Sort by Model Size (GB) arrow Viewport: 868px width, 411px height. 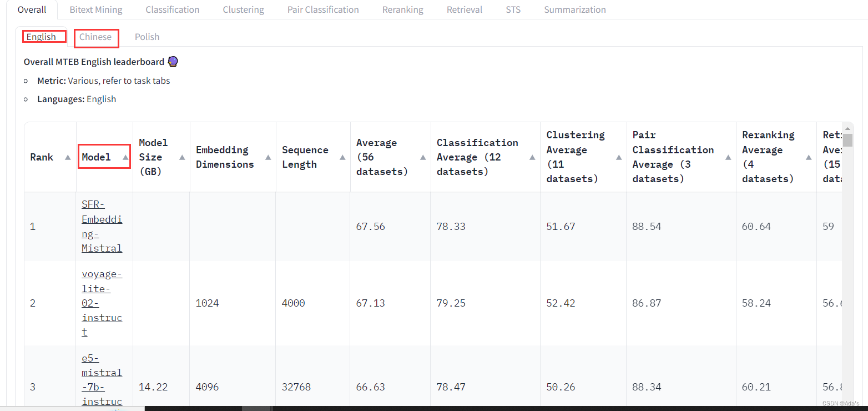point(182,157)
